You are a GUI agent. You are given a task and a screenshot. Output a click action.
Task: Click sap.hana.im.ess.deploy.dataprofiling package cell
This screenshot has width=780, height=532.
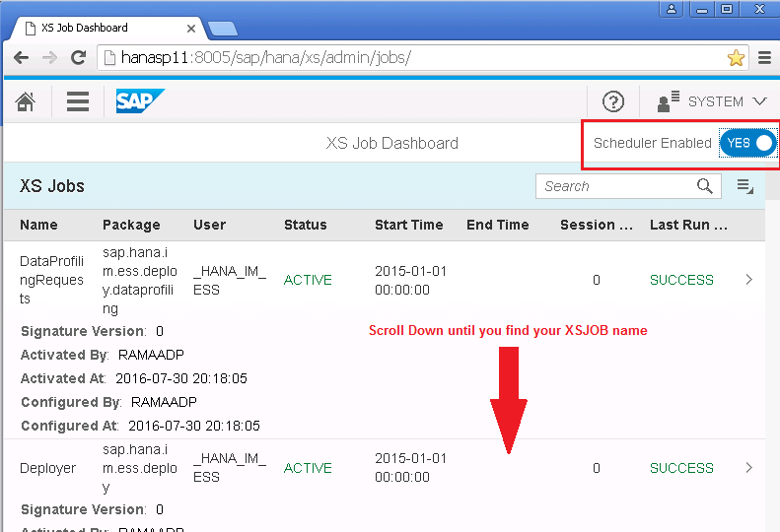click(x=140, y=281)
